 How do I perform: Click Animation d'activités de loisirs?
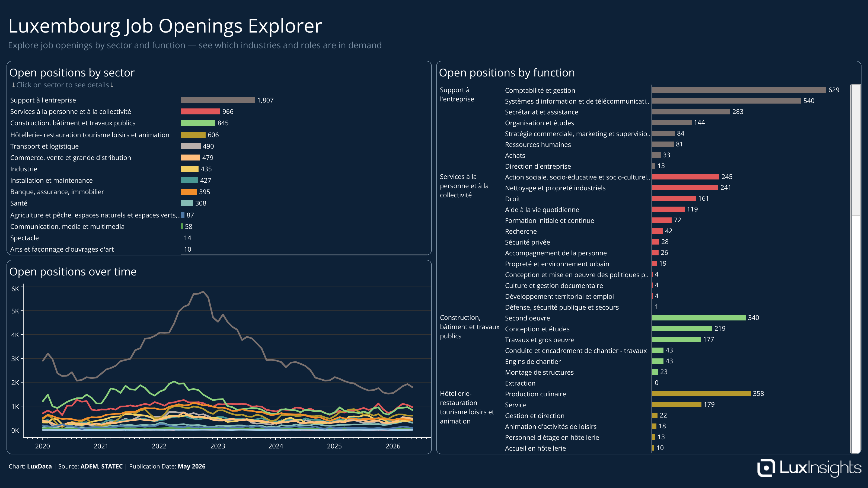click(551, 427)
